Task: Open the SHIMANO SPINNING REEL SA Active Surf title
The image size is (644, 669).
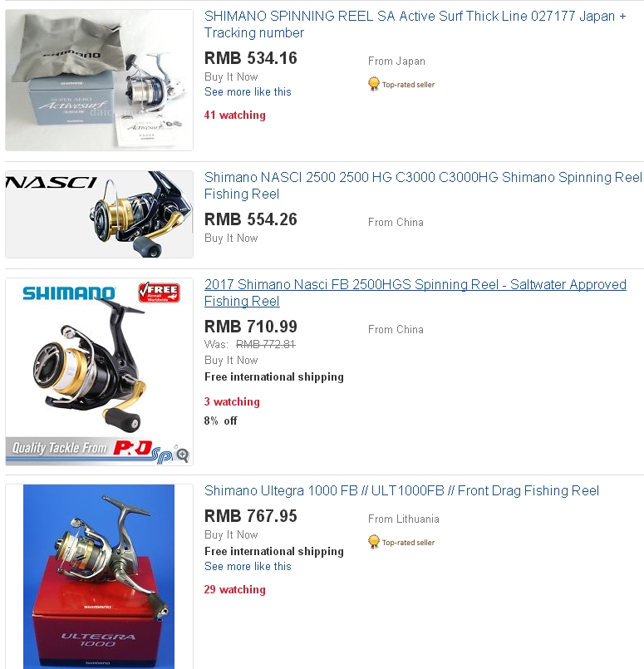Action: pos(415,24)
